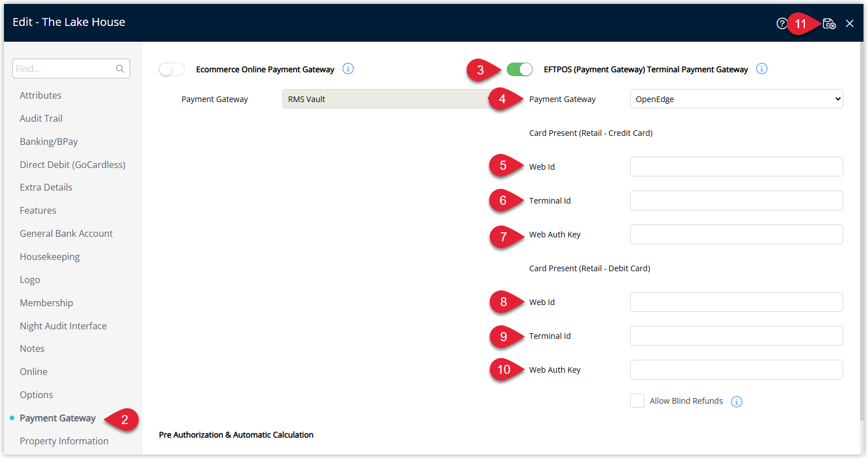This screenshot has width=868, height=459.
Task: Click Credit Card Terminal Id input field
Action: click(x=737, y=200)
